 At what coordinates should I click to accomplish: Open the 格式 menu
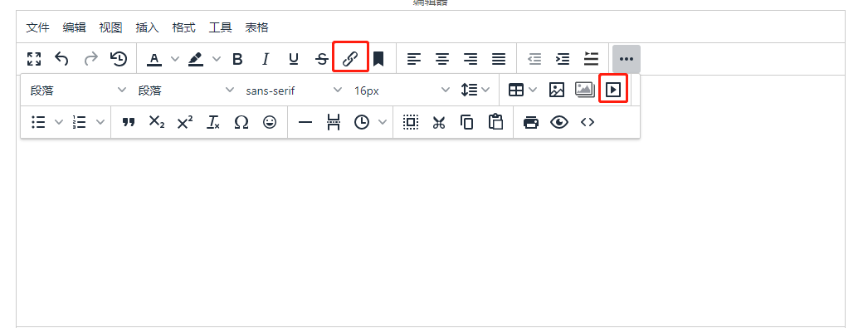183,27
